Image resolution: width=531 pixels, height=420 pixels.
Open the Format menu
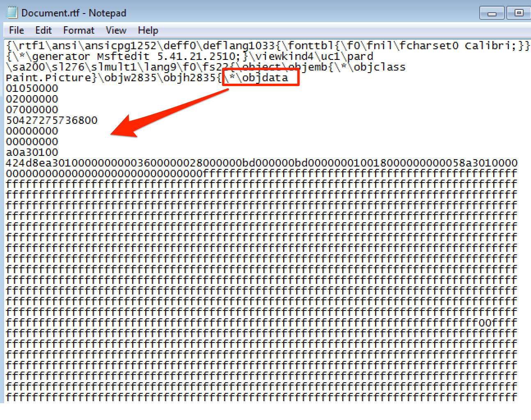pyautogui.click(x=79, y=30)
